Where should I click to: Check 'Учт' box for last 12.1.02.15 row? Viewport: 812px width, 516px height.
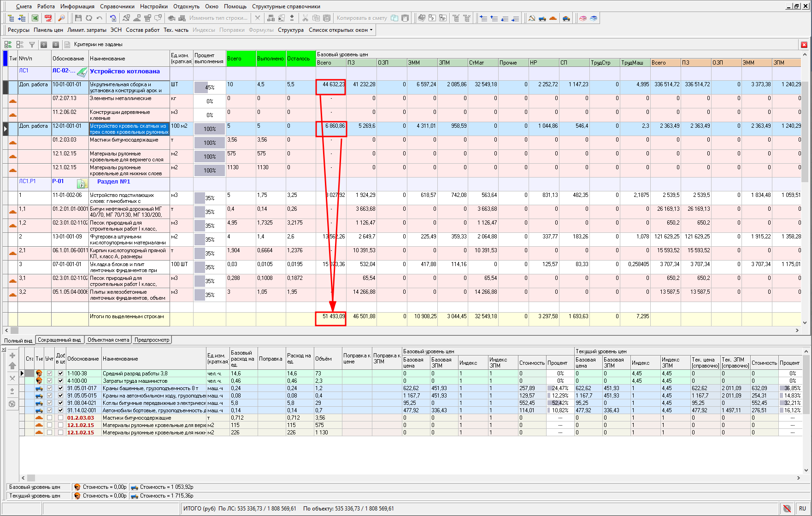[49, 433]
